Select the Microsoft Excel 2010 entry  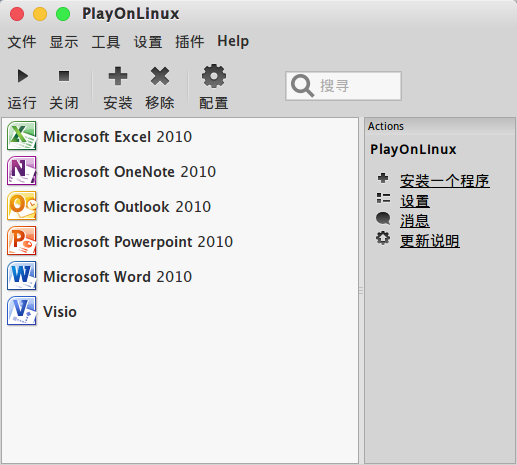point(118,137)
